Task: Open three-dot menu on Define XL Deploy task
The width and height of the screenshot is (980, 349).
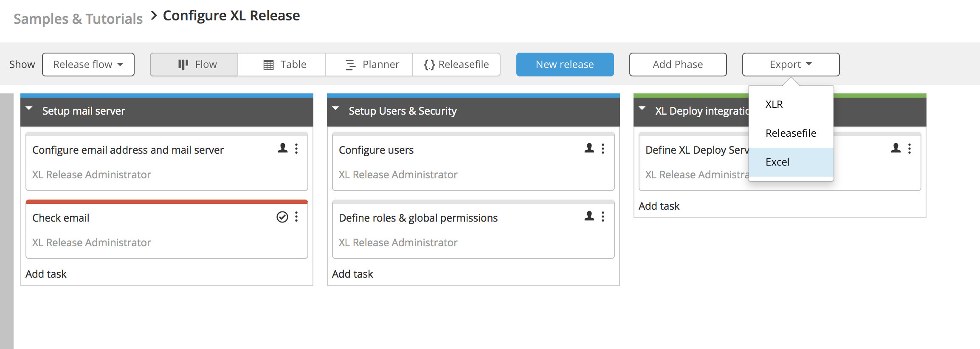Action: point(910,148)
